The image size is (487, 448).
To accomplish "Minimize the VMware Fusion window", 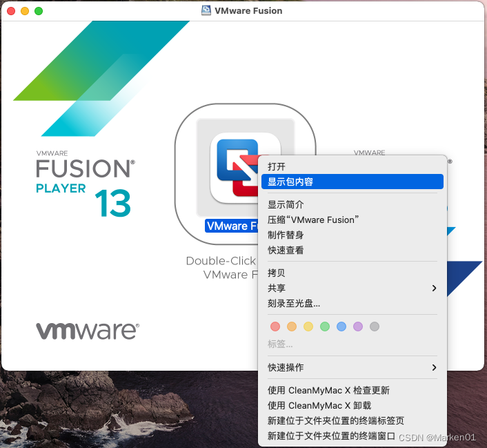I will [x=25, y=11].
